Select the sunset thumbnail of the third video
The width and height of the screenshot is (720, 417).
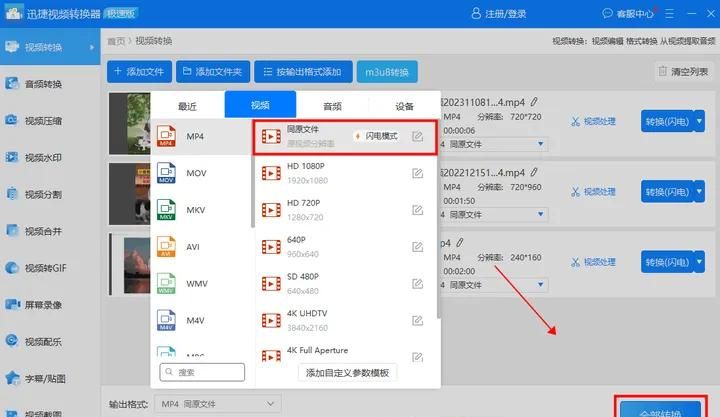coord(137,265)
